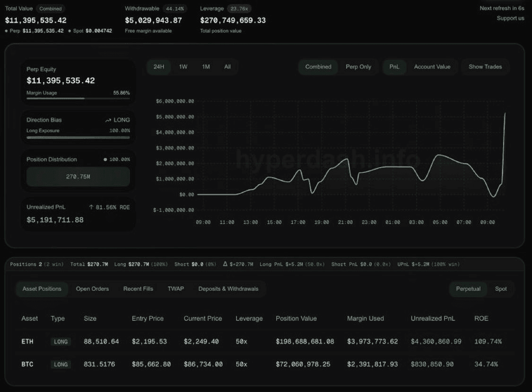Viewport: 532px width, 392px height.
Task: Switch positions table to Spot
Action: point(500,289)
